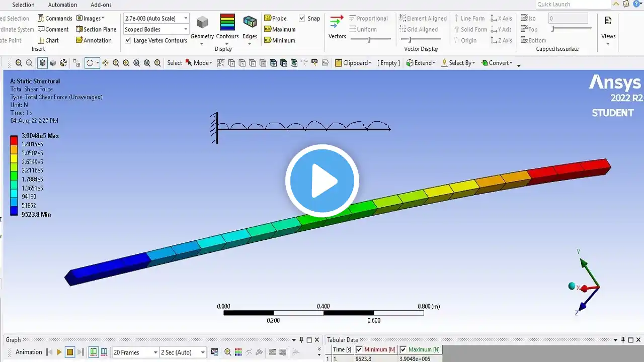Activate the Pan view tool
The height and width of the screenshot is (362, 644).
105,63
